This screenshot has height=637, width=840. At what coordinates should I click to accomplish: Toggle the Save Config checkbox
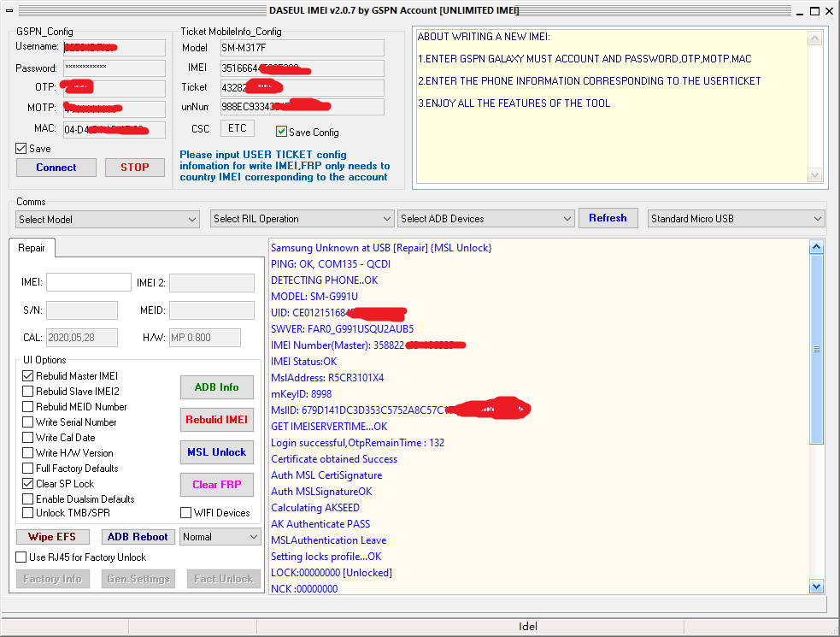[282, 132]
